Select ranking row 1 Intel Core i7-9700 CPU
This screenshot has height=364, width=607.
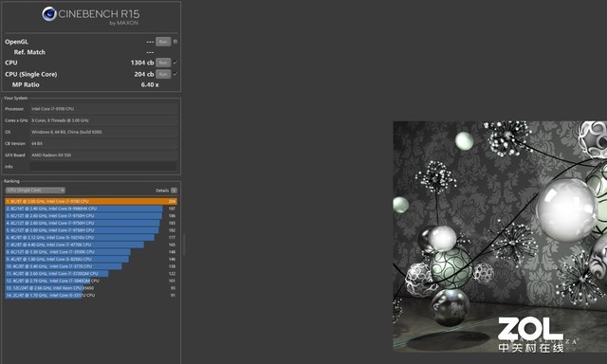coord(91,201)
